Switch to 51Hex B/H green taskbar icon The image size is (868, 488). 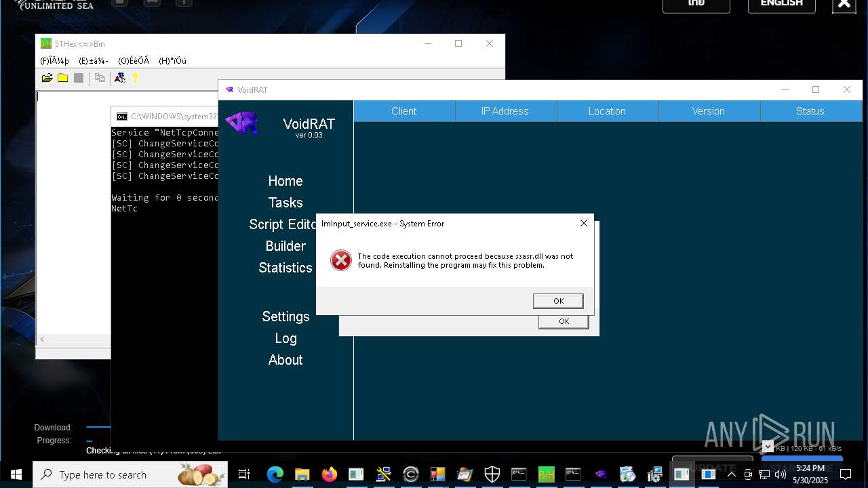tap(546, 474)
